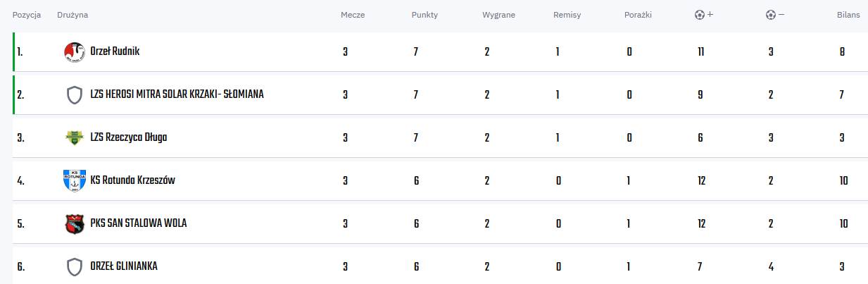Click the Porażki column header
This screenshot has height=284, width=868.
click(x=639, y=15)
